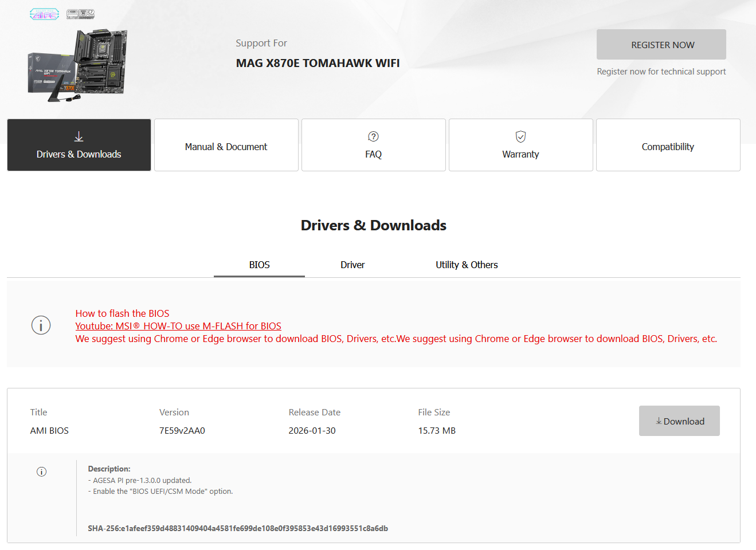Click the 'Register now for technical support' text
The width and height of the screenshot is (756, 550).
click(x=661, y=72)
